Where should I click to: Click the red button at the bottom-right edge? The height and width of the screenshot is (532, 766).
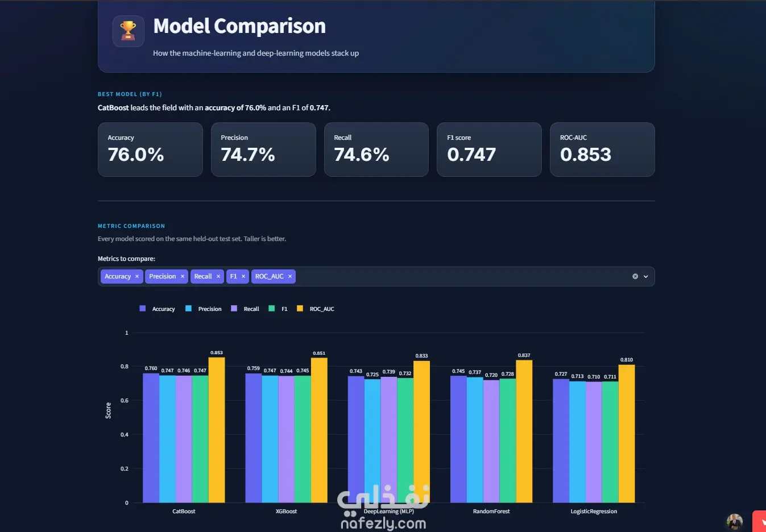[x=759, y=521]
